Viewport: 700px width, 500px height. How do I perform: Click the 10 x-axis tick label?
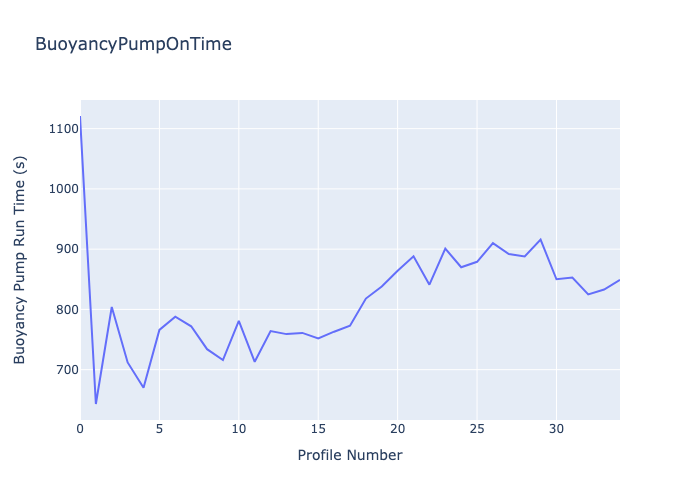point(238,428)
